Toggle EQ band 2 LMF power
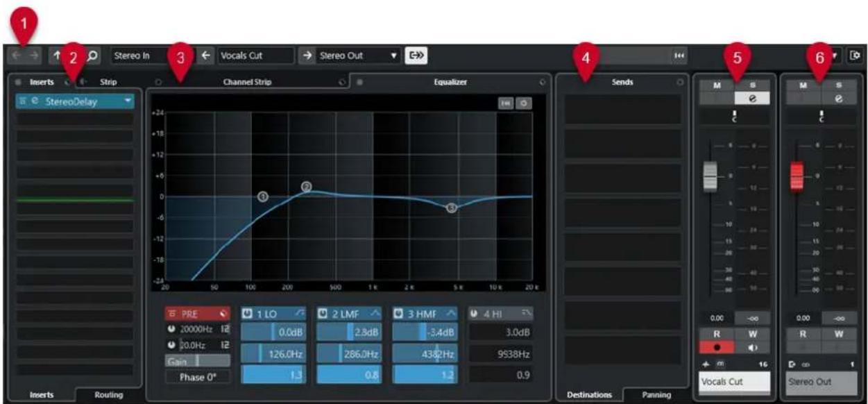Screen dimensions: 868x404 (323, 314)
